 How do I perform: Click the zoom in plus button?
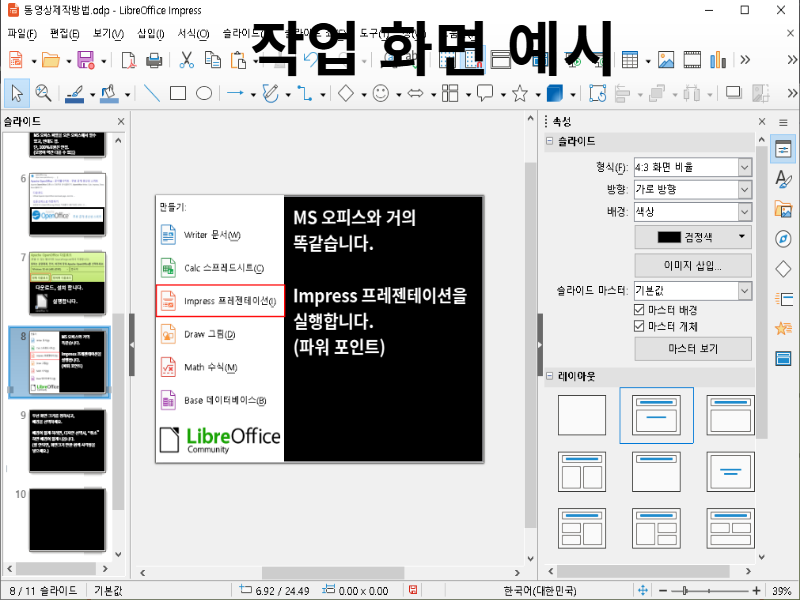tap(756, 590)
